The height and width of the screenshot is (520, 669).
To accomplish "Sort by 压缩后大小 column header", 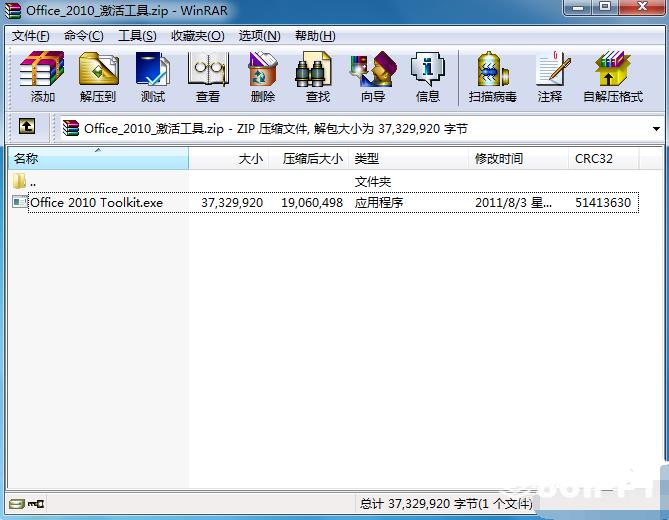I will pyautogui.click(x=309, y=159).
